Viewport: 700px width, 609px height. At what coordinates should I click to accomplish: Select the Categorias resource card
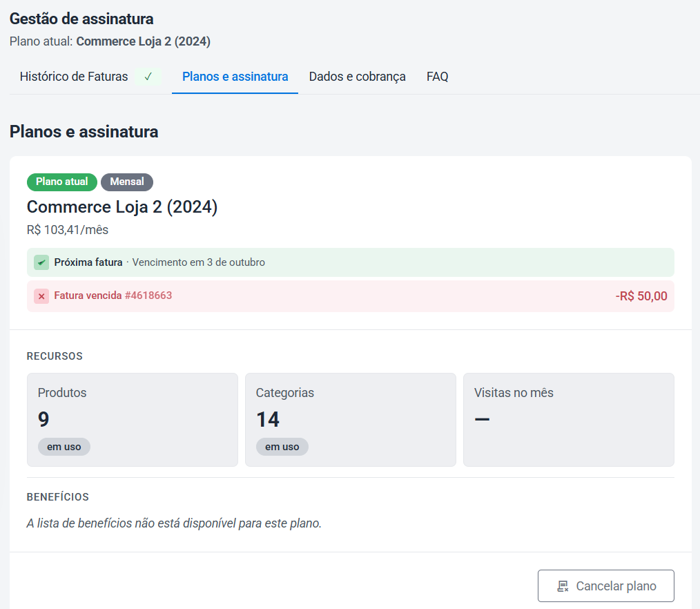pyautogui.click(x=351, y=420)
